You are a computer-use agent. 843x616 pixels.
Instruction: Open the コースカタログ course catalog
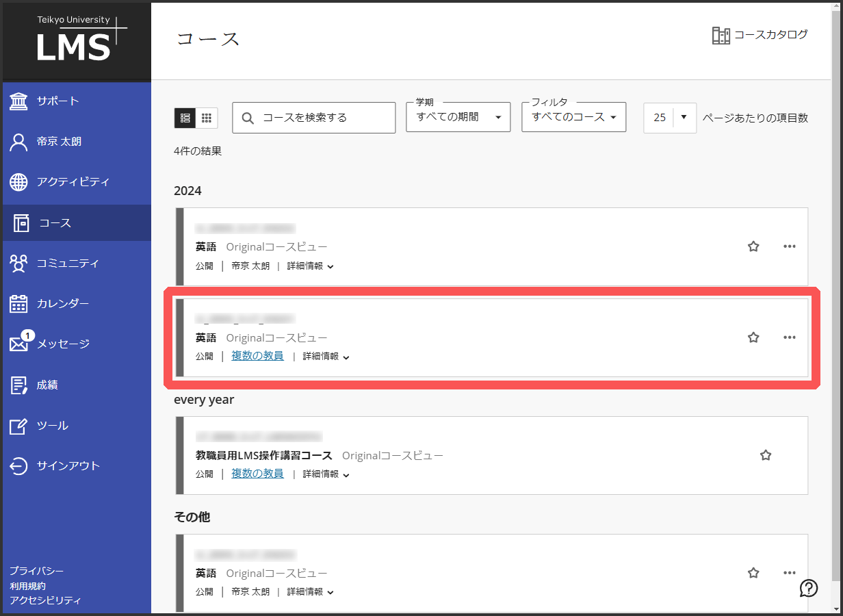click(x=760, y=34)
